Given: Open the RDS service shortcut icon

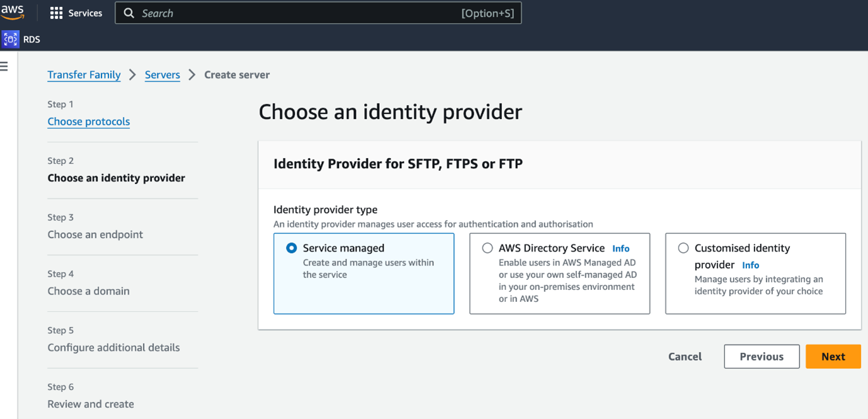Looking at the screenshot, I should (10, 39).
